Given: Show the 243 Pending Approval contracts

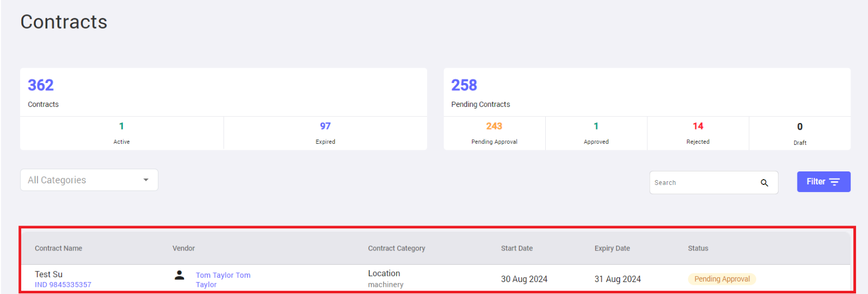Looking at the screenshot, I should [494, 133].
